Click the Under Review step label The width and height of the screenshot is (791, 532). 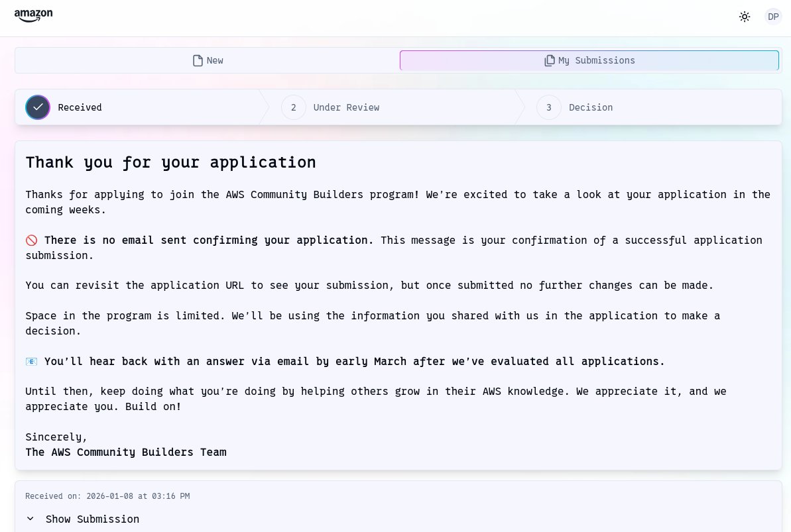pos(346,107)
